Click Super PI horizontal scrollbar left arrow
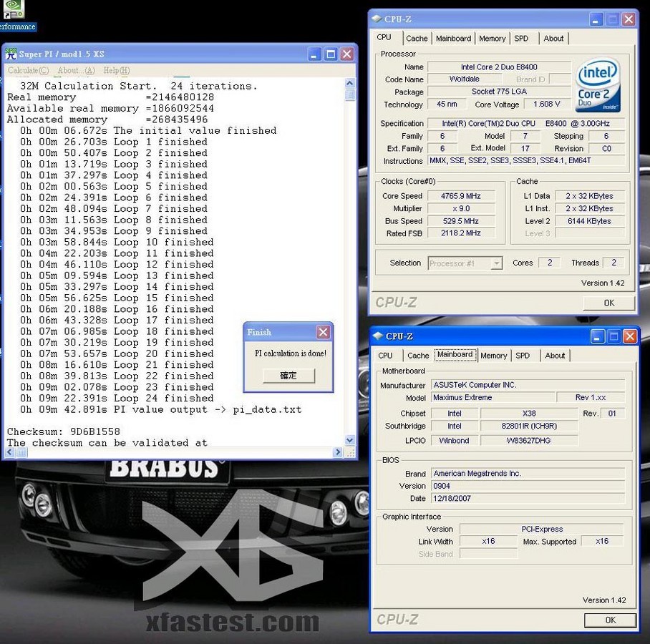The image size is (650, 644). click(x=10, y=452)
